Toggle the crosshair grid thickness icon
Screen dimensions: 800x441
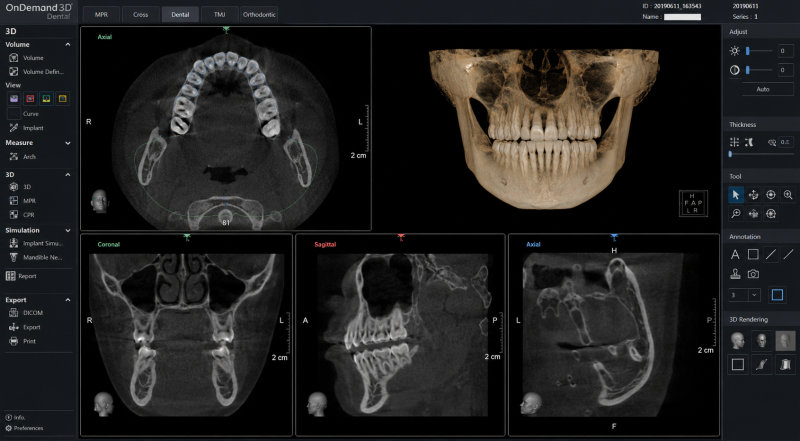click(734, 142)
